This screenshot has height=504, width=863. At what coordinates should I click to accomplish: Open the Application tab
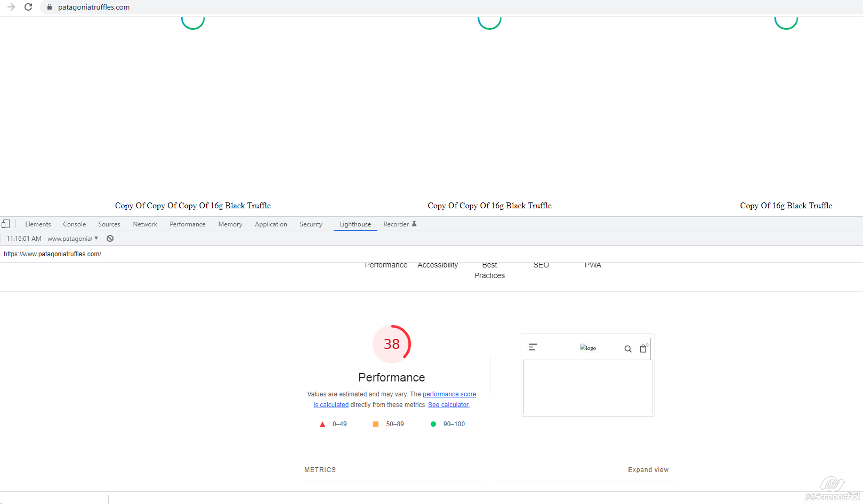(271, 224)
